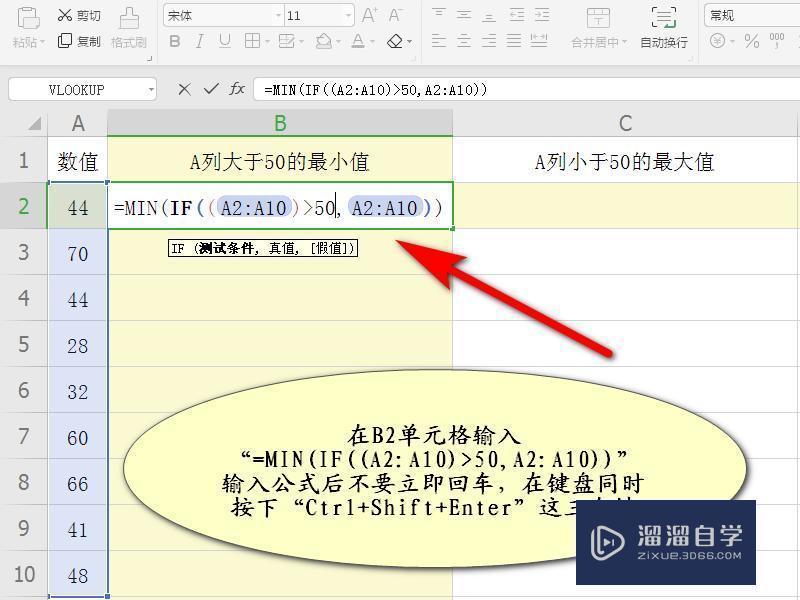Toggle bold formatting
The image size is (800, 600).
(175, 40)
